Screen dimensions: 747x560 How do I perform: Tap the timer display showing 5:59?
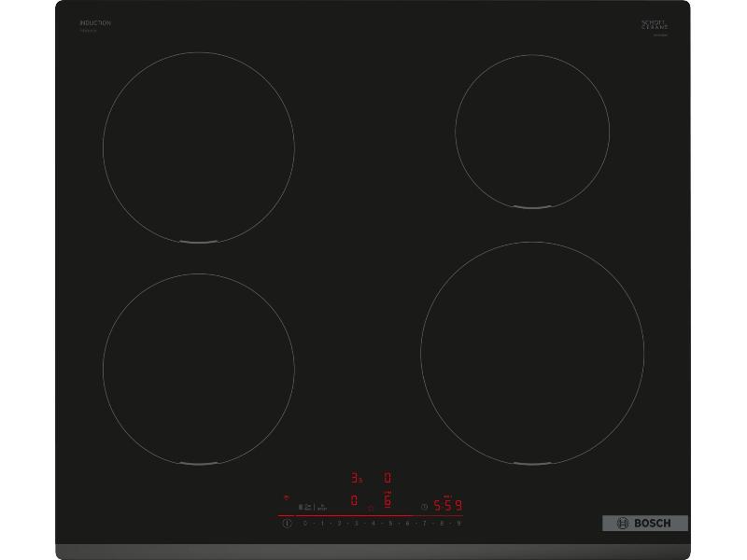446,507
